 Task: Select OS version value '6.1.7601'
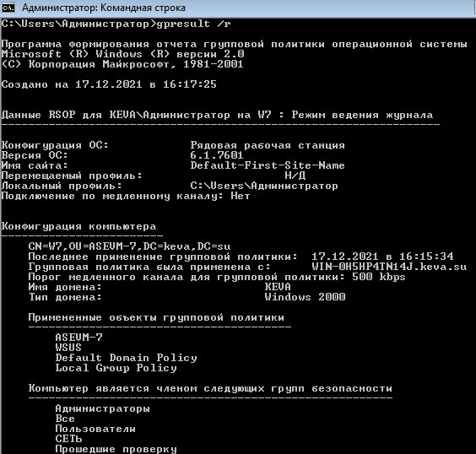coord(217,155)
